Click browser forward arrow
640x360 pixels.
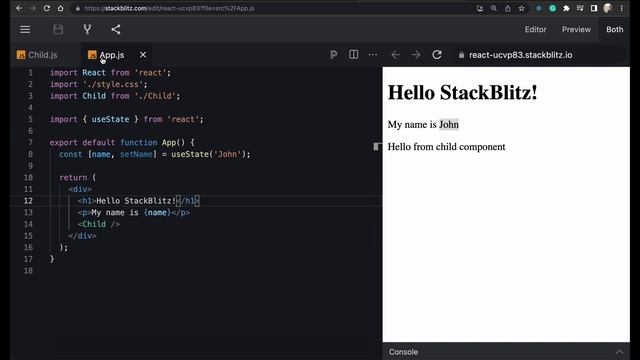click(x=33, y=8)
